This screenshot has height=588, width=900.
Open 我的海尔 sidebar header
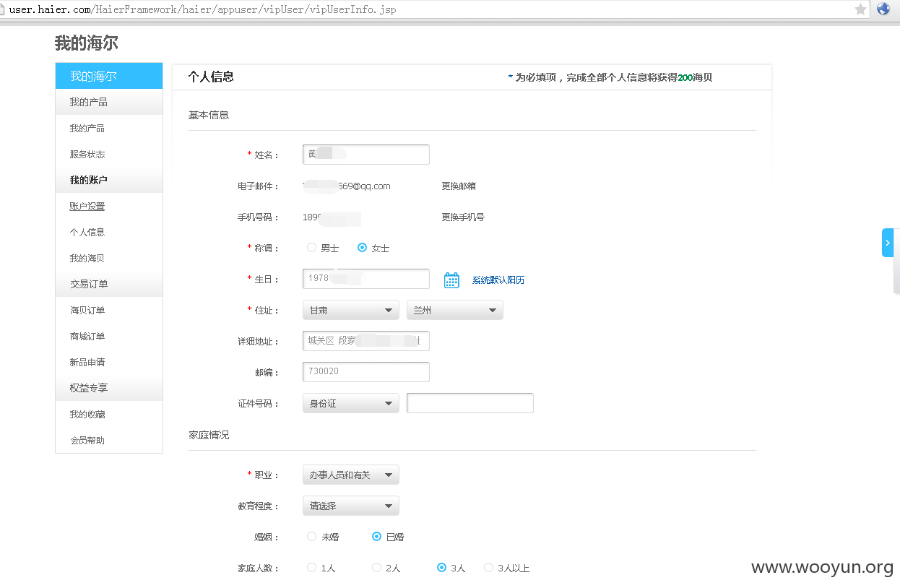pos(109,76)
